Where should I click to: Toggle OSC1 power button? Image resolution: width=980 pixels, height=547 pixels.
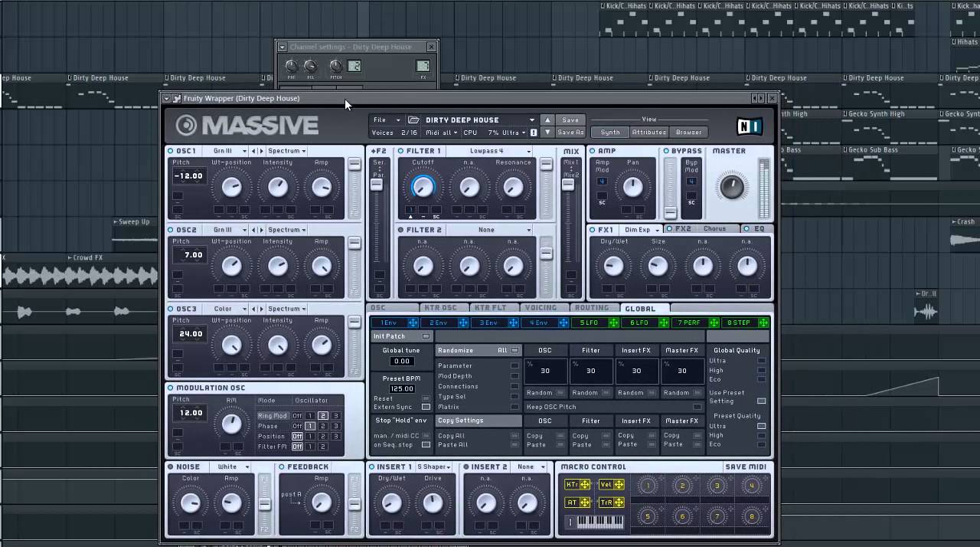[170, 151]
